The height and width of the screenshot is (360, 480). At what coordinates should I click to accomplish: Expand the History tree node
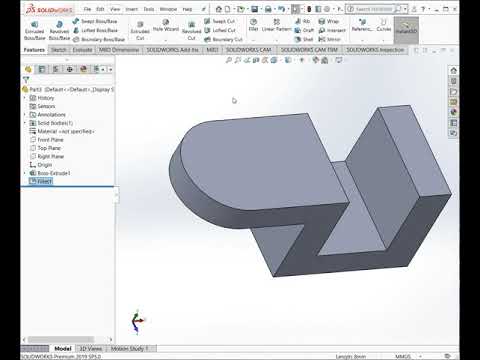24,98
